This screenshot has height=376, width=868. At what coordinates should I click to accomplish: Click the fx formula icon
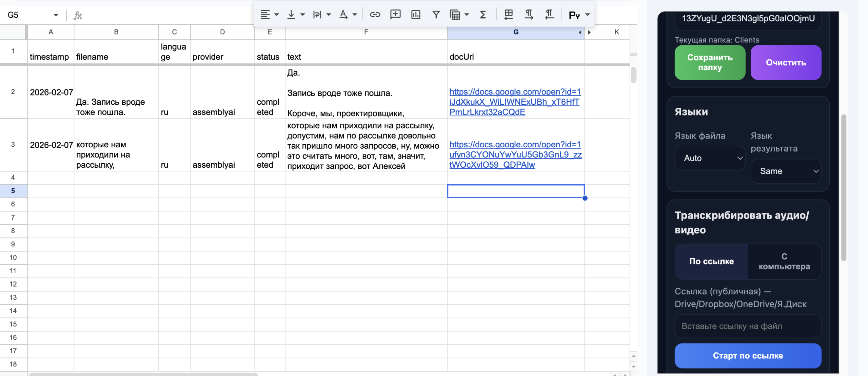[x=78, y=15]
